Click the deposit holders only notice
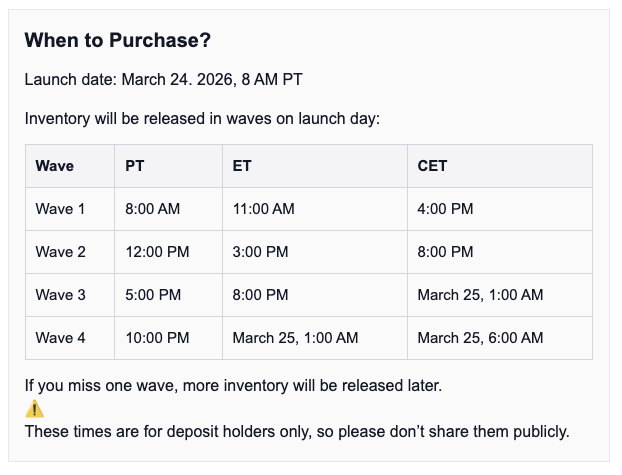Viewport: 622px width, 475px height. tap(297, 432)
